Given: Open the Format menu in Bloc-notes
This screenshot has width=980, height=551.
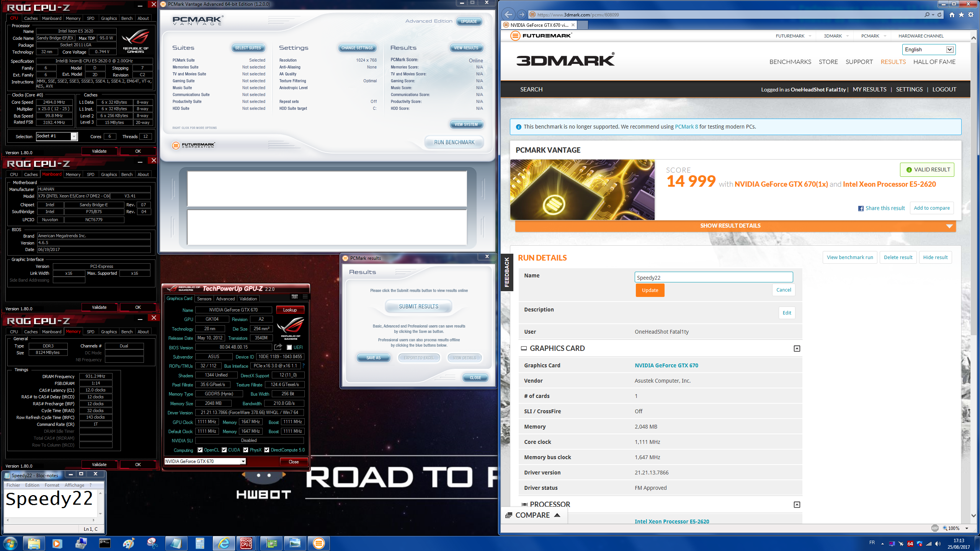Looking at the screenshot, I should point(52,485).
